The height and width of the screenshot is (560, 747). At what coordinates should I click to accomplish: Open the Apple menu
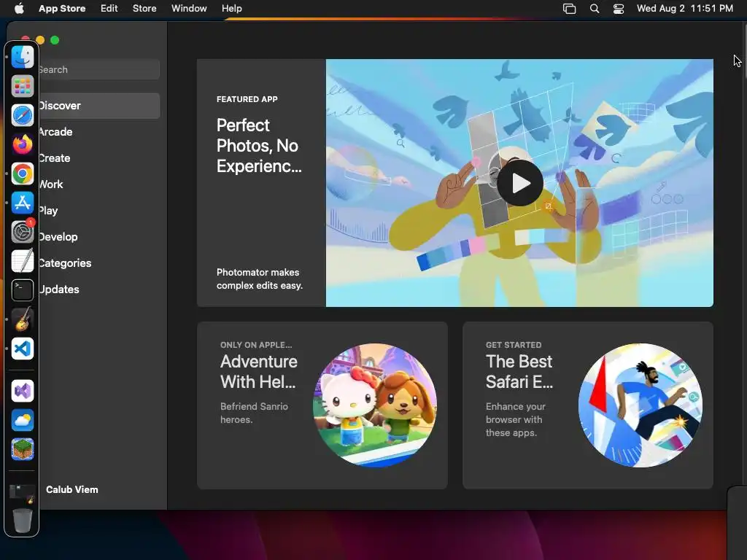pos(19,9)
